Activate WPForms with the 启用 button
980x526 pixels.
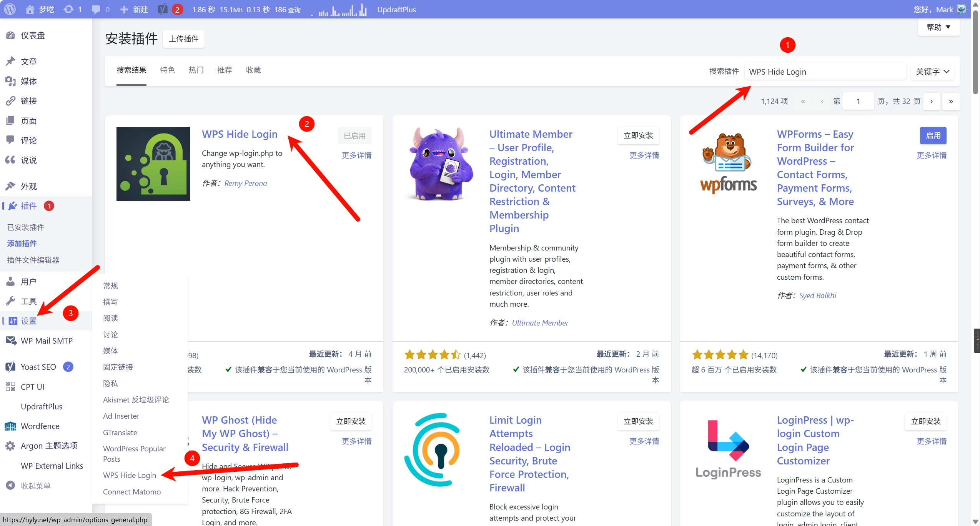933,135
